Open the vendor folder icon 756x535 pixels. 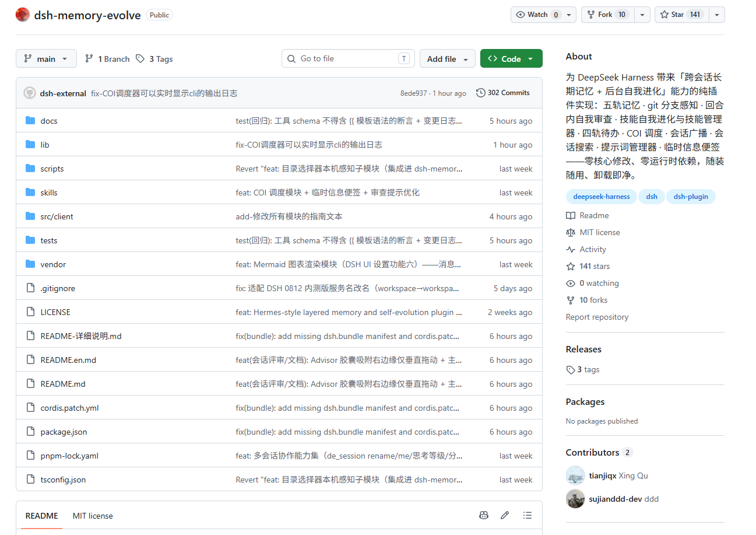(x=30, y=264)
